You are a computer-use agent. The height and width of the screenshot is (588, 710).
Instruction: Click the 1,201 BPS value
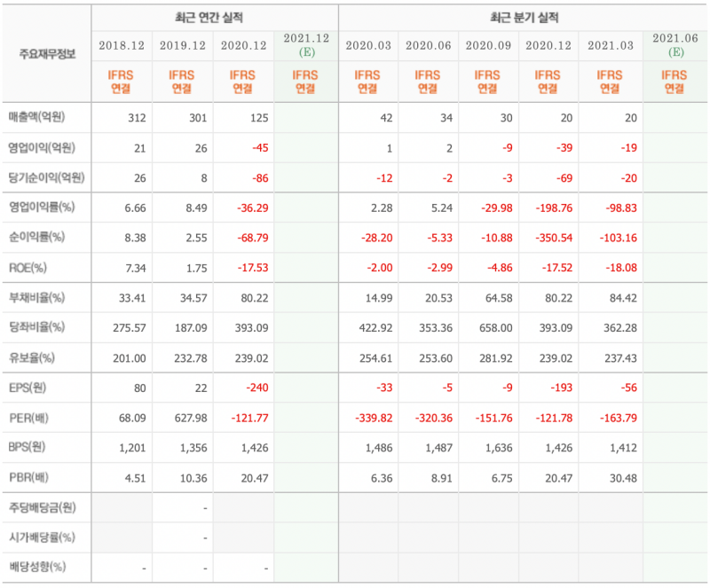(132, 448)
